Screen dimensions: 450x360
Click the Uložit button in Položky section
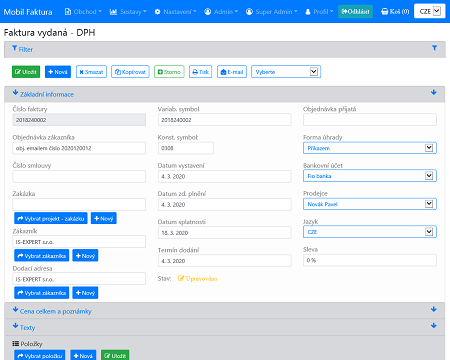(x=115, y=355)
